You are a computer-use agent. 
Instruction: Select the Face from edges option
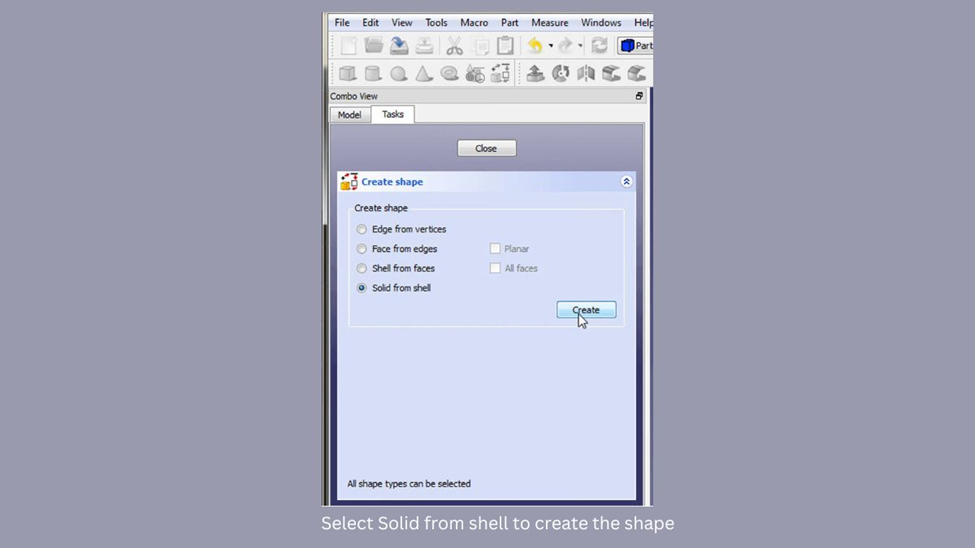point(361,249)
